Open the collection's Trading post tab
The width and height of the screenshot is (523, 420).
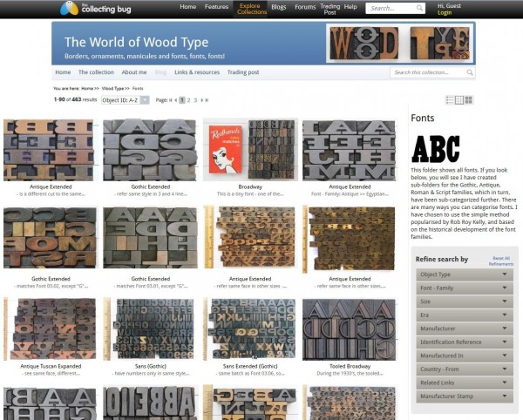point(243,72)
